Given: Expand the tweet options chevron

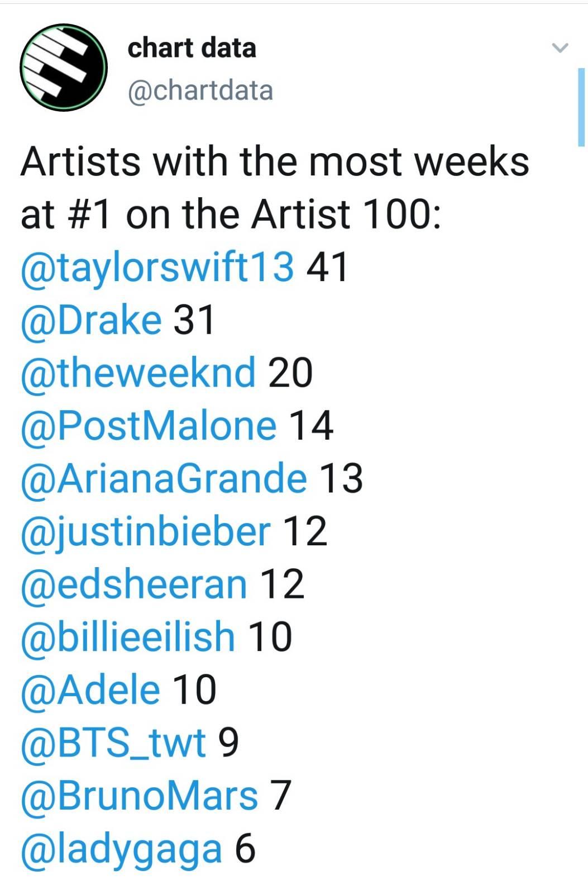Looking at the screenshot, I should pos(560,47).
